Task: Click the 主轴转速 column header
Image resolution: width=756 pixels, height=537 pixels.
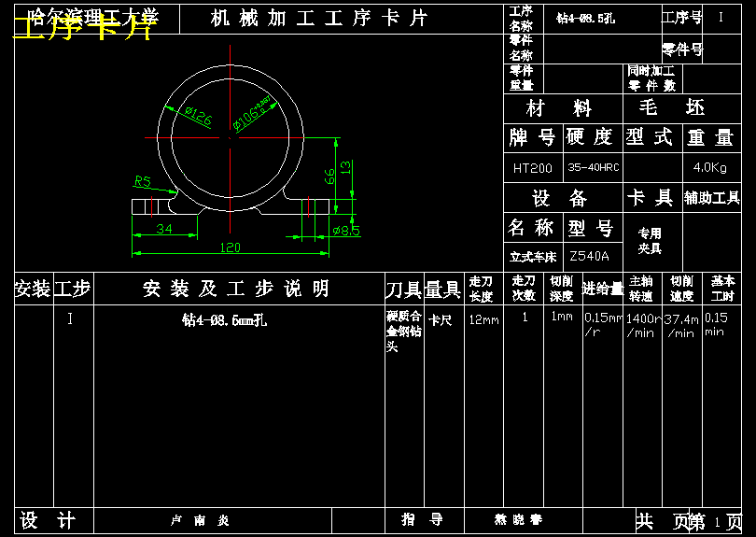Action: (x=640, y=289)
